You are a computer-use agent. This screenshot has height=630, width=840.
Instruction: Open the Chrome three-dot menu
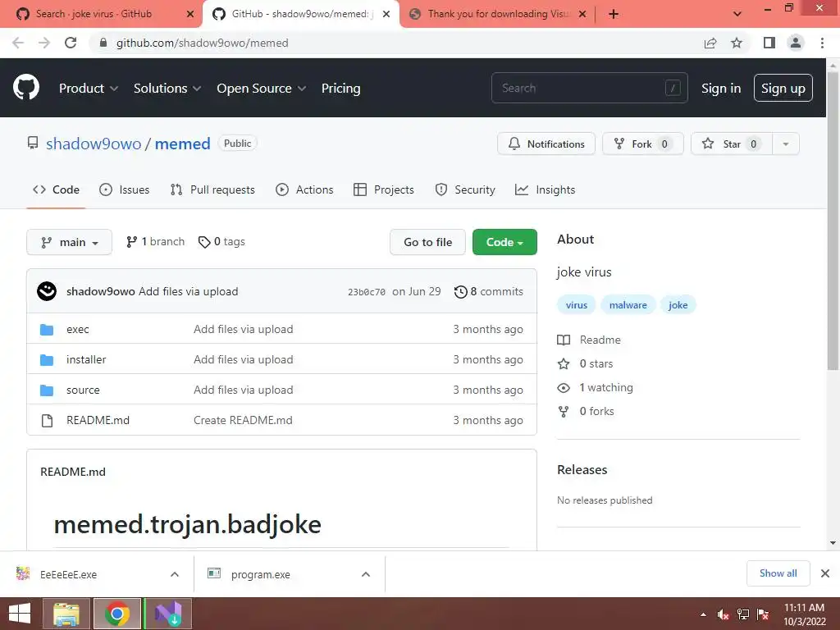(x=822, y=43)
